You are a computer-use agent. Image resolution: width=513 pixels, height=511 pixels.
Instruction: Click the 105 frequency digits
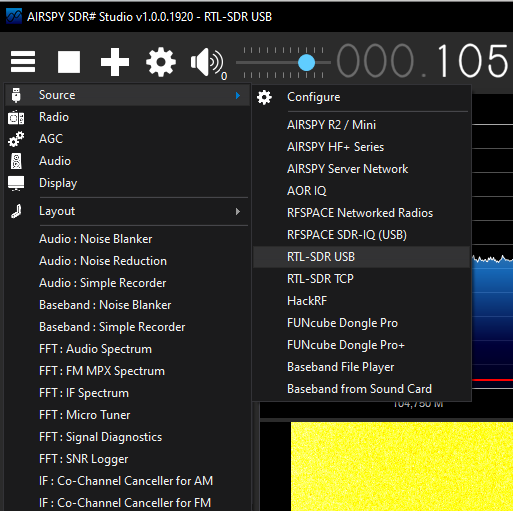pyautogui.click(x=473, y=61)
